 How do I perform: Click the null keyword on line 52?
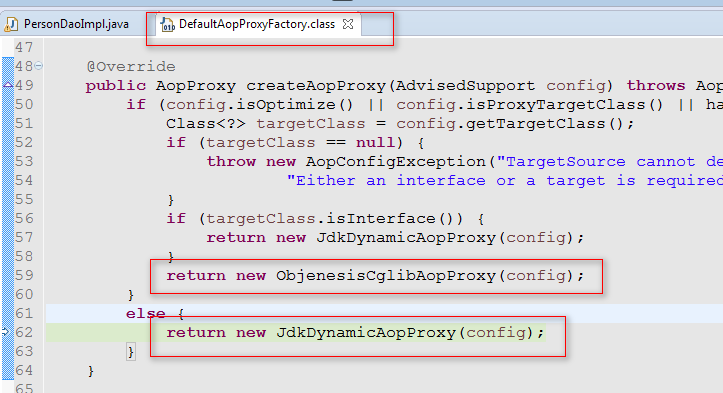coord(375,143)
